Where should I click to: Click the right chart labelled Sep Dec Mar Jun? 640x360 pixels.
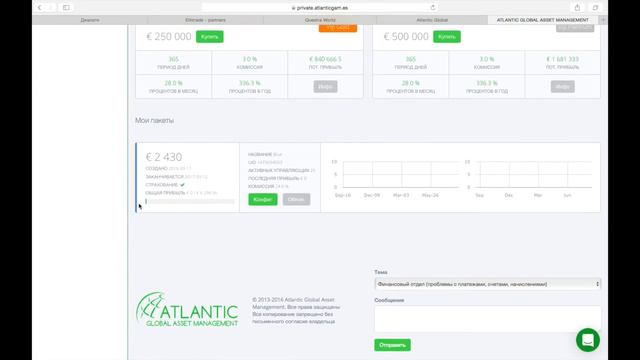point(529,179)
